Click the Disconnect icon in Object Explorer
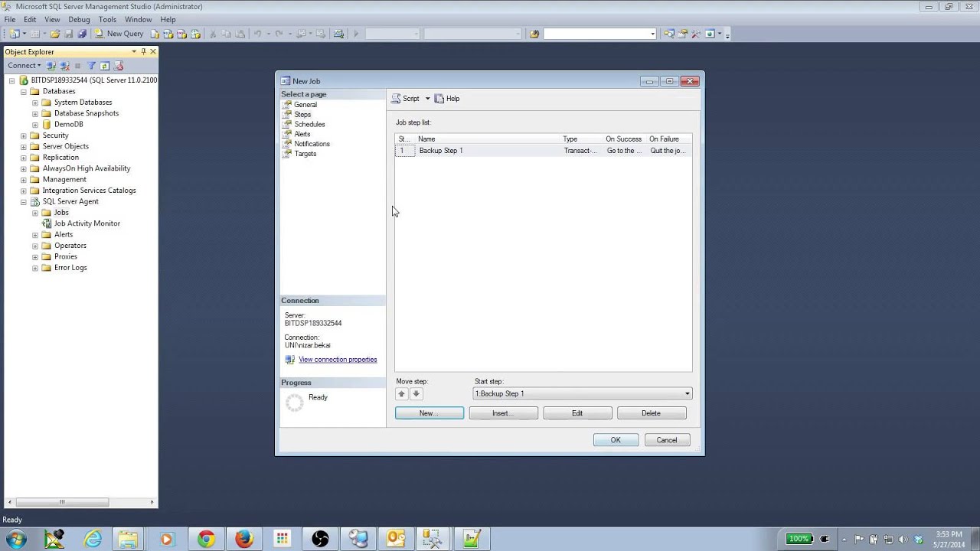The image size is (980, 551). coord(65,66)
